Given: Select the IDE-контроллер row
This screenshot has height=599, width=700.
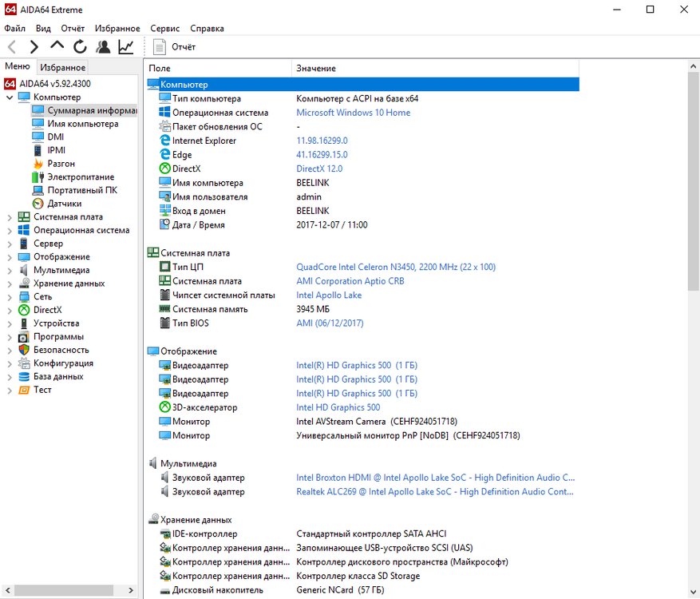Looking at the screenshot, I should (363, 534).
